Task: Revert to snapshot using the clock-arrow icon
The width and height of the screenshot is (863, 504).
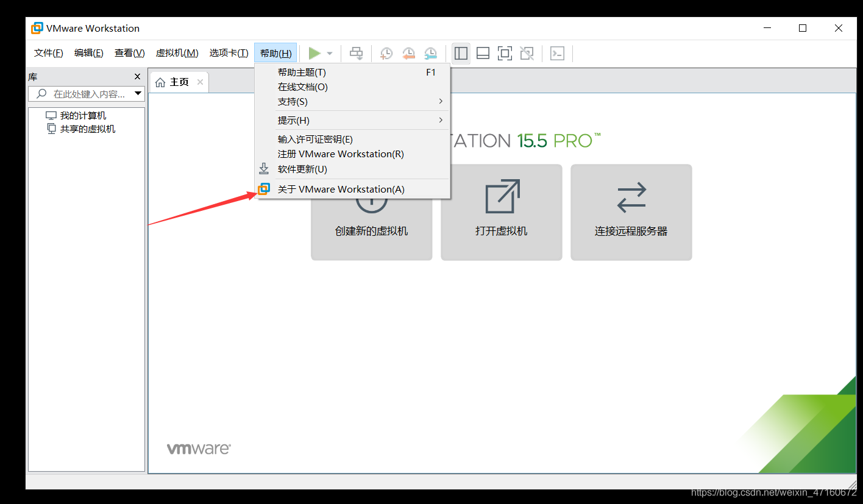Action: (x=408, y=54)
